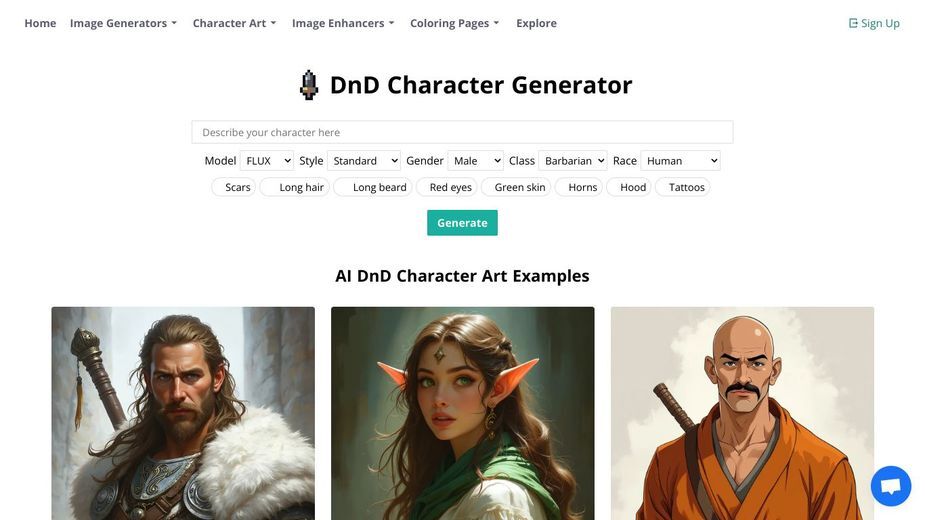Click the Sign Up link
The image size is (925, 520).
coord(874,23)
